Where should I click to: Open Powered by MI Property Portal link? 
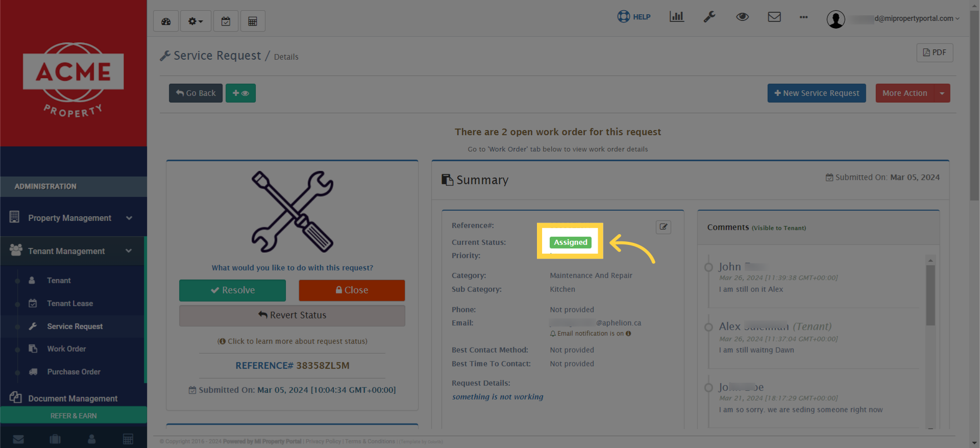tap(262, 442)
